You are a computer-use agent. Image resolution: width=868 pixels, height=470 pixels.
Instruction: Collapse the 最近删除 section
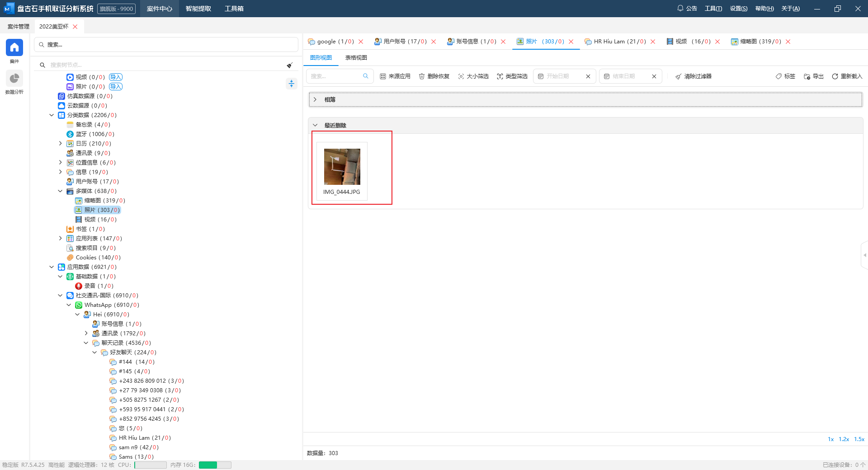point(315,125)
